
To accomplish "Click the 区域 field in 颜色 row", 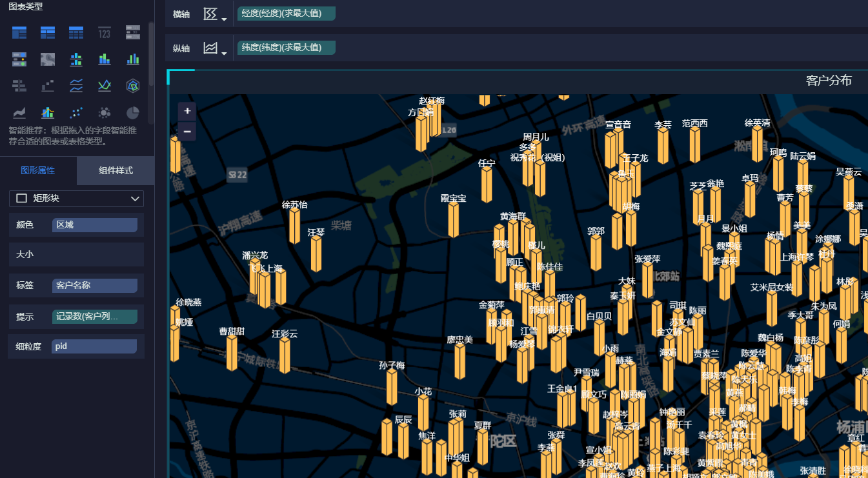I will tap(95, 225).
